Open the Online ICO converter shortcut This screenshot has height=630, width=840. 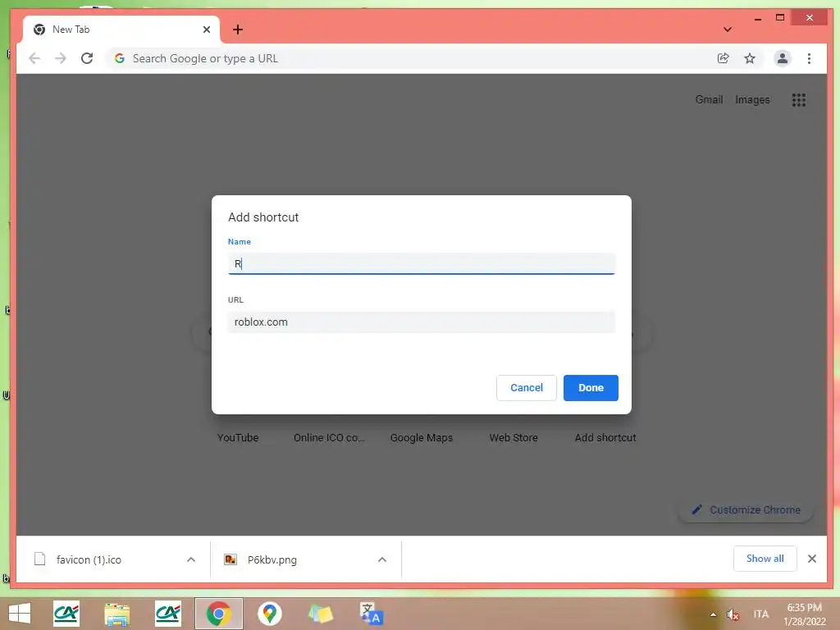click(329, 438)
